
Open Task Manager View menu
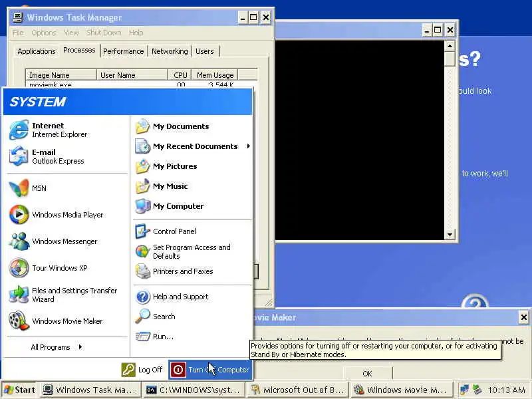tap(71, 33)
